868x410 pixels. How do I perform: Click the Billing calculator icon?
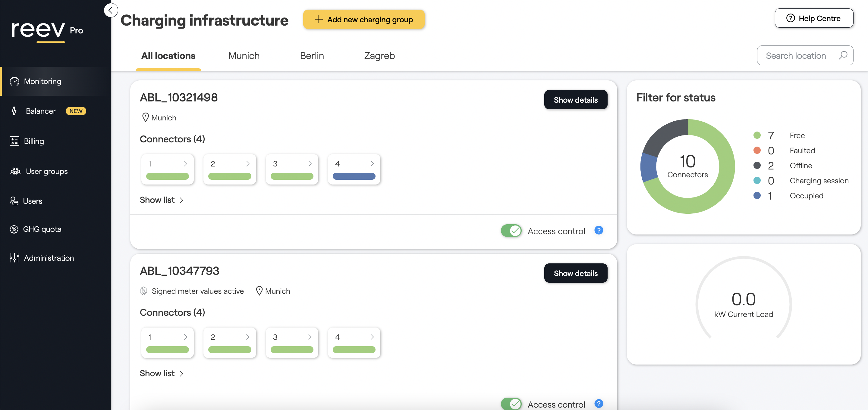(x=14, y=141)
